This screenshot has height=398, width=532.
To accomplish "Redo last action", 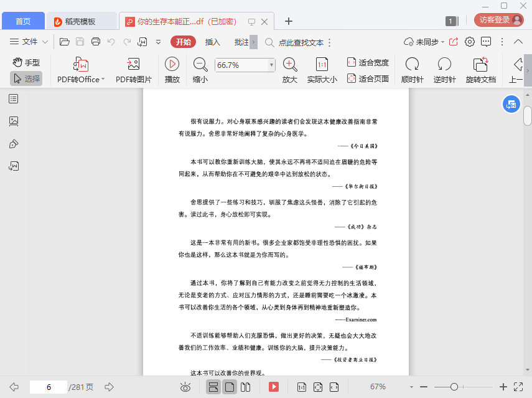I will (x=127, y=42).
